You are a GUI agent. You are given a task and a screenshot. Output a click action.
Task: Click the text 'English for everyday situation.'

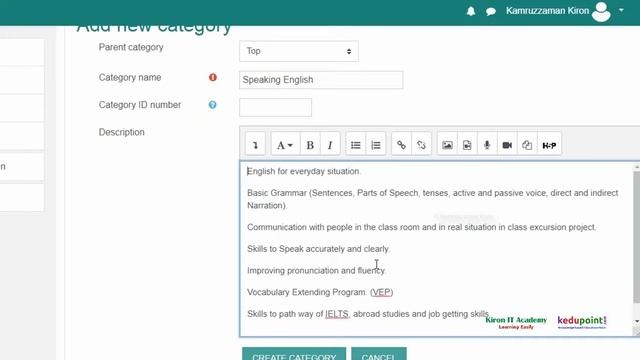pos(304,171)
